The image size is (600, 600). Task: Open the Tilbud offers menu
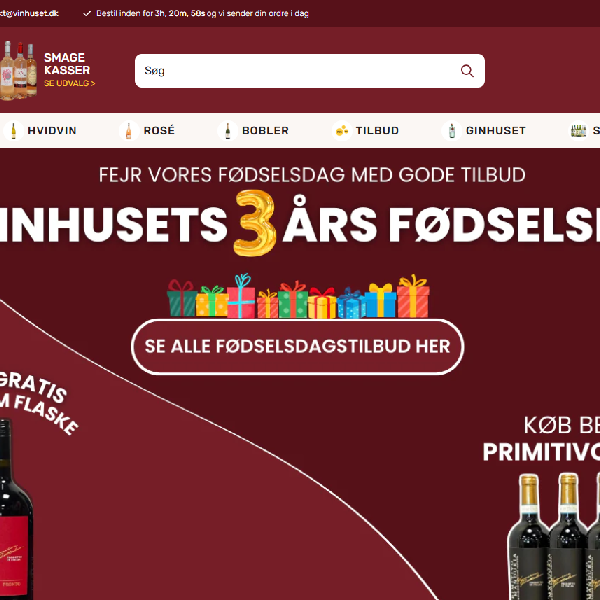pos(377,130)
